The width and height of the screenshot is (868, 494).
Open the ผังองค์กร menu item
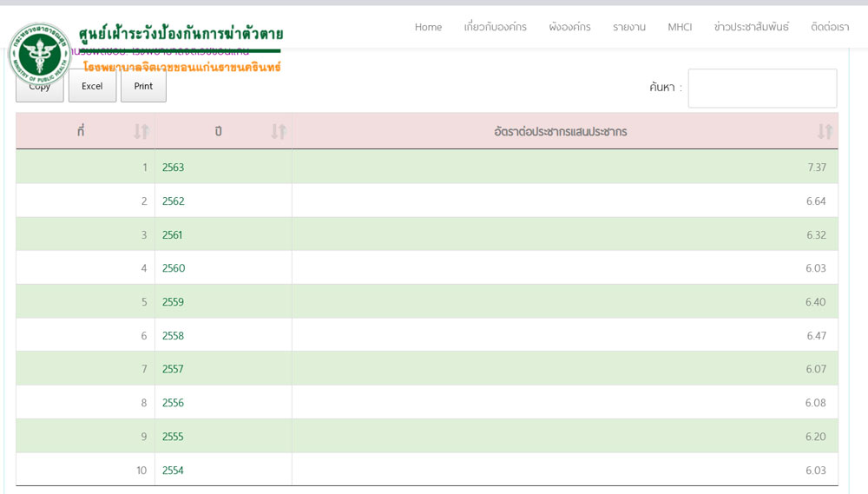(569, 27)
